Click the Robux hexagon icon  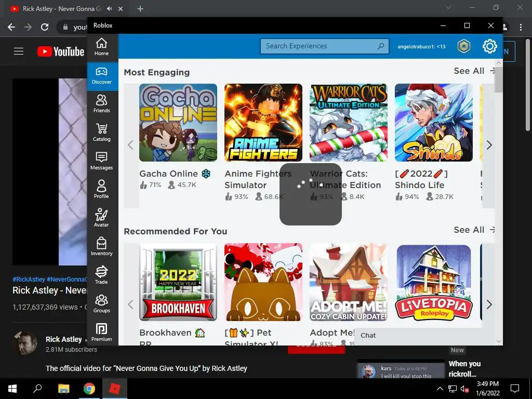[x=464, y=46]
